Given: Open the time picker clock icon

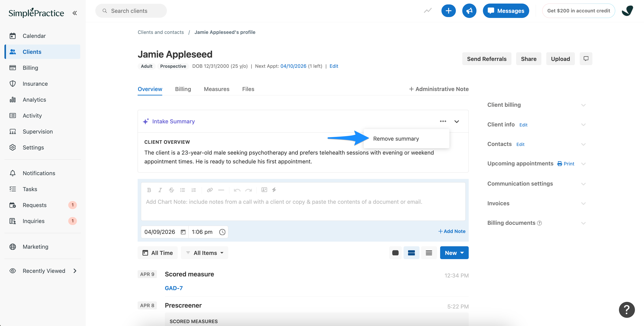Looking at the screenshot, I should 222,232.
